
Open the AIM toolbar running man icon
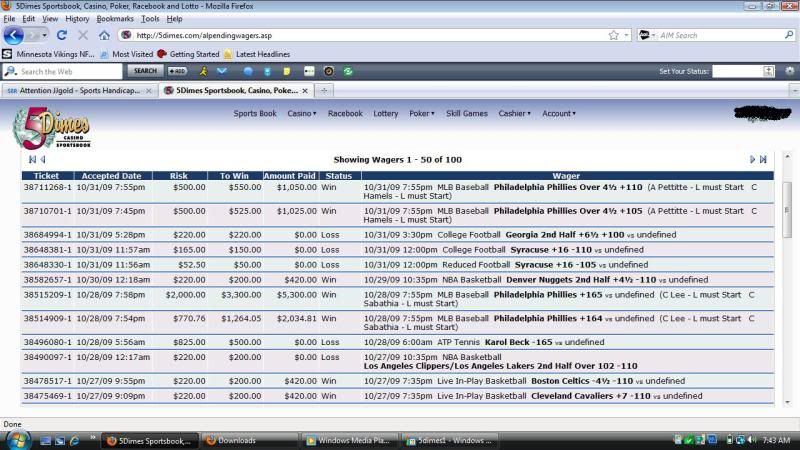[203, 71]
